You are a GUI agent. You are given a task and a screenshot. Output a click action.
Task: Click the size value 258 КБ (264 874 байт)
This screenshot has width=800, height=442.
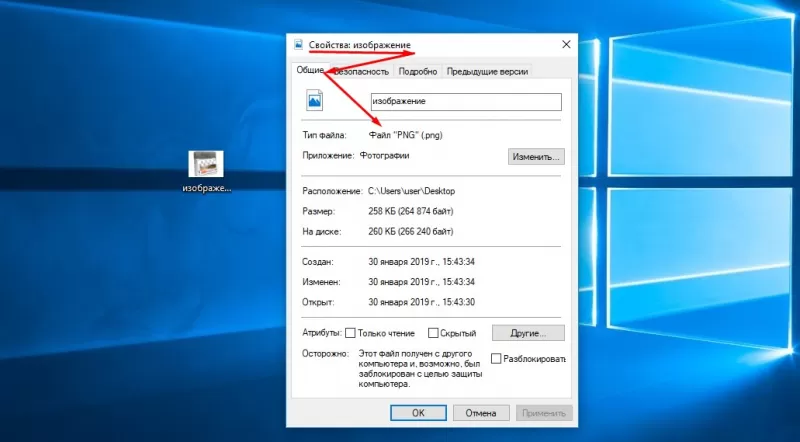point(411,211)
